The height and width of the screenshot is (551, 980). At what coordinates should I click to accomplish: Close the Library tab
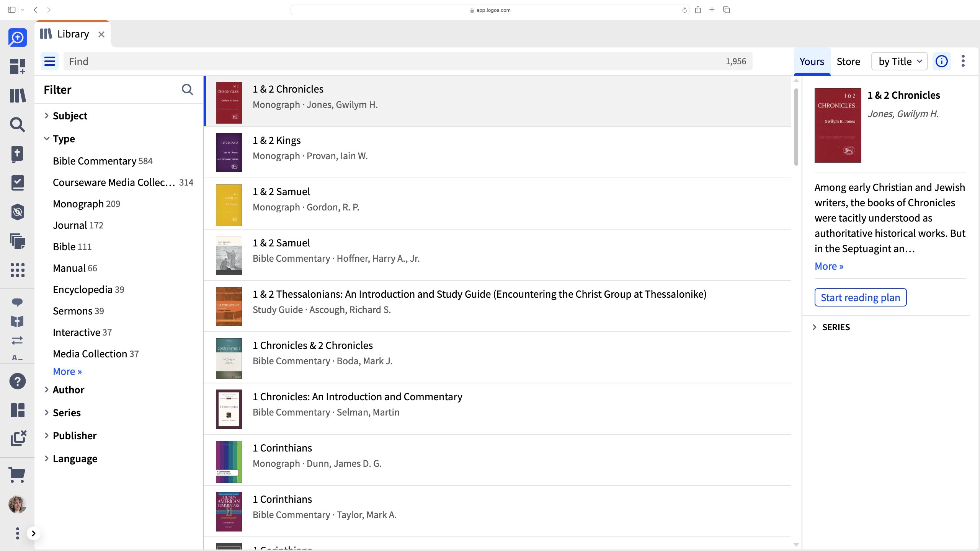(x=101, y=34)
